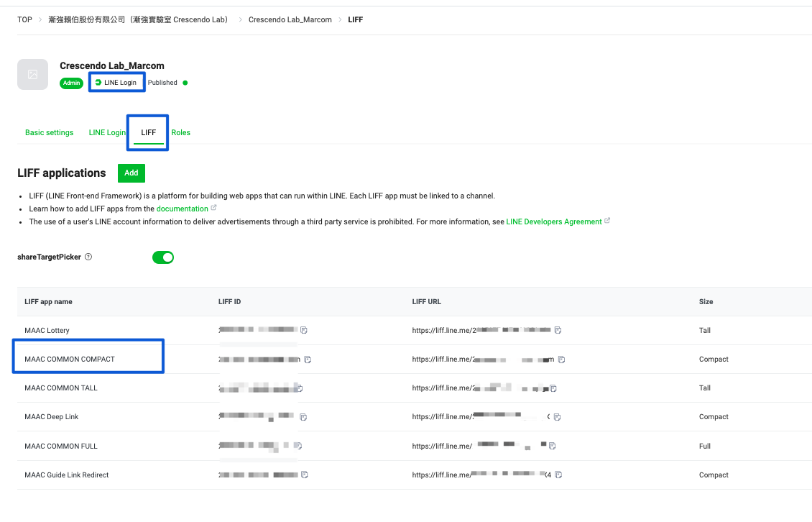Select the LINE Login tab

click(x=107, y=132)
